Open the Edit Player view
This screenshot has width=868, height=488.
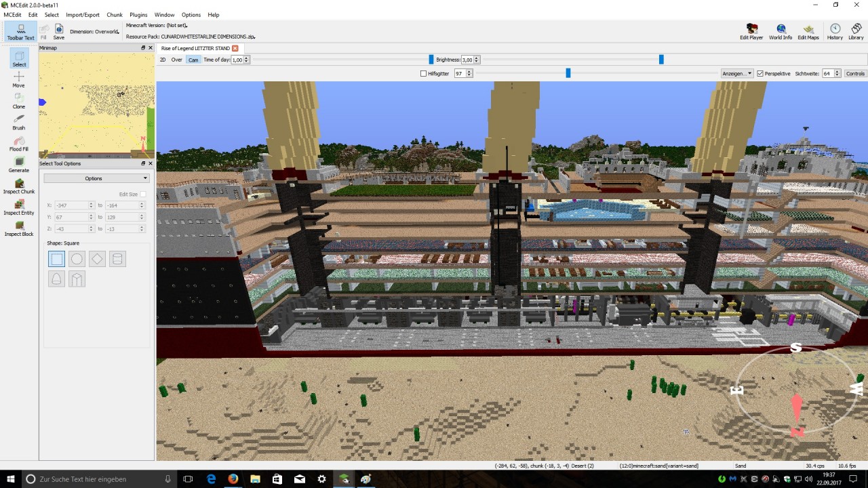point(751,31)
